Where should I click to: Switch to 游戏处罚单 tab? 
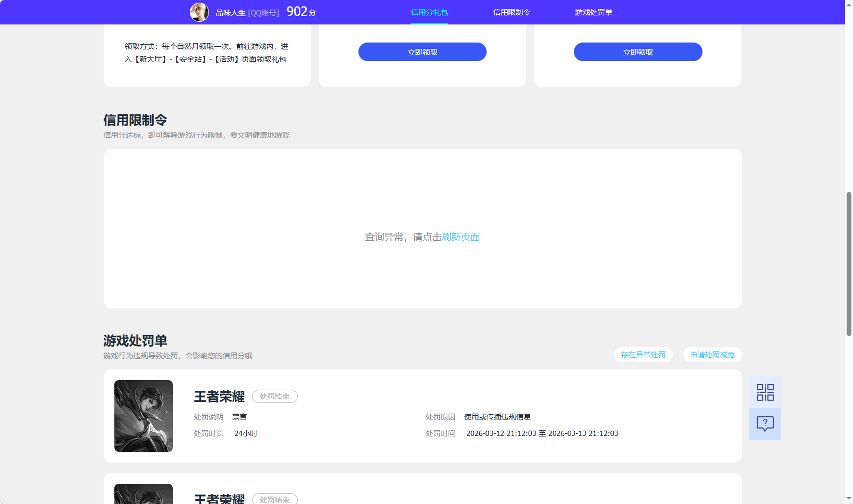pyautogui.click(x=593, y=12)
